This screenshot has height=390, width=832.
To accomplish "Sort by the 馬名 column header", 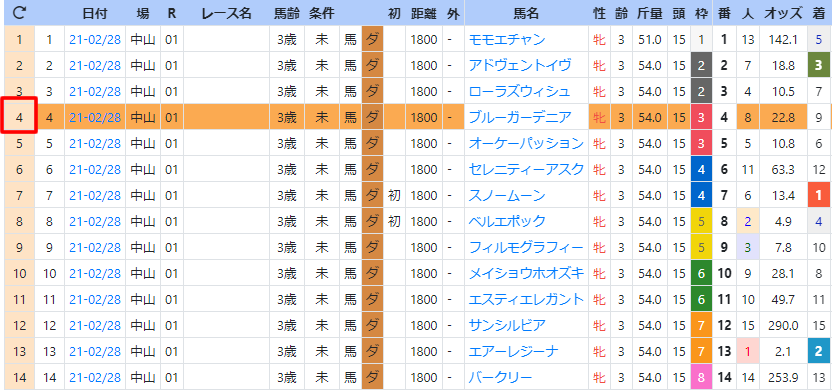I will pos(527,13).
